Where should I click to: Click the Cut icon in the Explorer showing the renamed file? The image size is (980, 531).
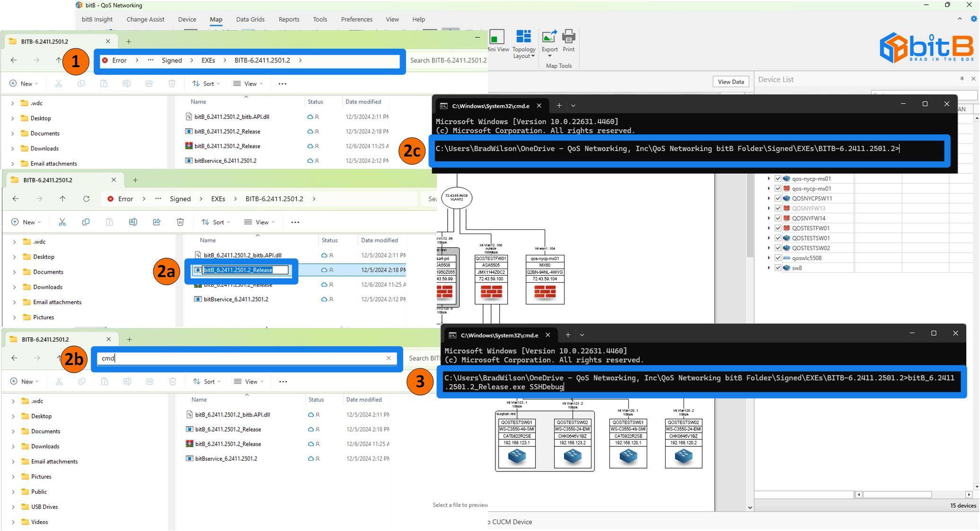point(62,222)
